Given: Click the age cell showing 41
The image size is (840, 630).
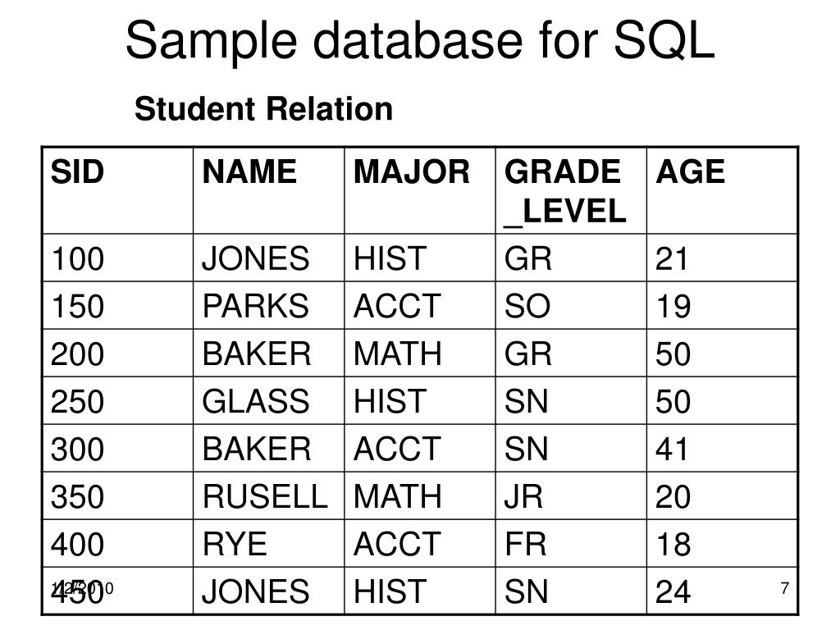Looking at the screenshot, I should pos(673,450).
